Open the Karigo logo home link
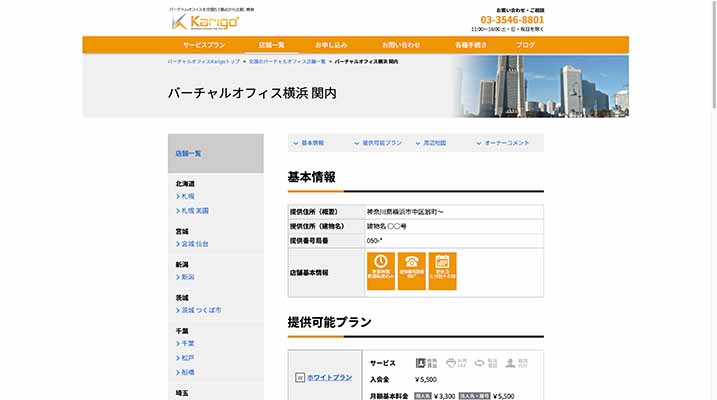Image resolution: width=717 pixels, height=400 pixels. (x=205, y=21)
